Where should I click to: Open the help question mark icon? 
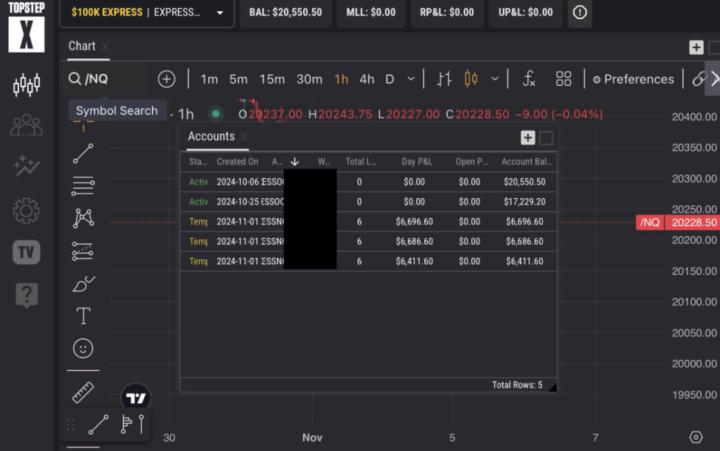[27, 294]
